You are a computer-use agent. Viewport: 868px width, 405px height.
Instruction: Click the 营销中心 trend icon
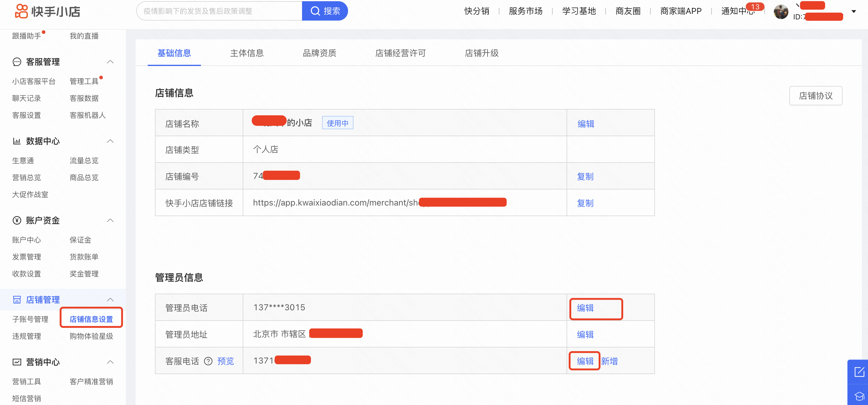(17, 362)
